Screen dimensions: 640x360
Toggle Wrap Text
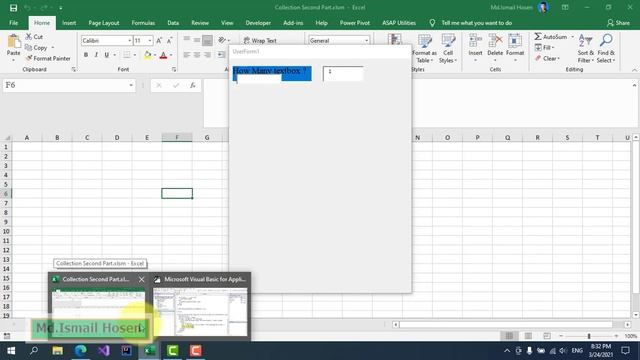click(260, 40)
